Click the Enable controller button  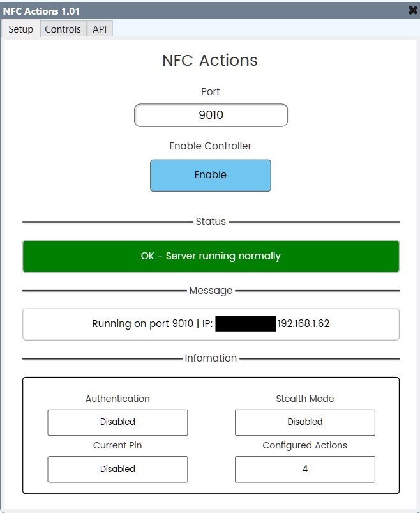click(211, 174)
